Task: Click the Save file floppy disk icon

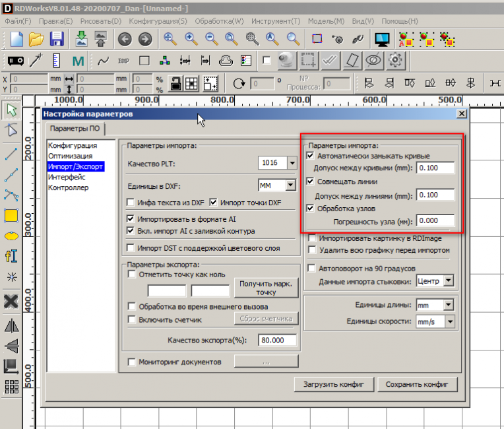Action: coord(57,39)
